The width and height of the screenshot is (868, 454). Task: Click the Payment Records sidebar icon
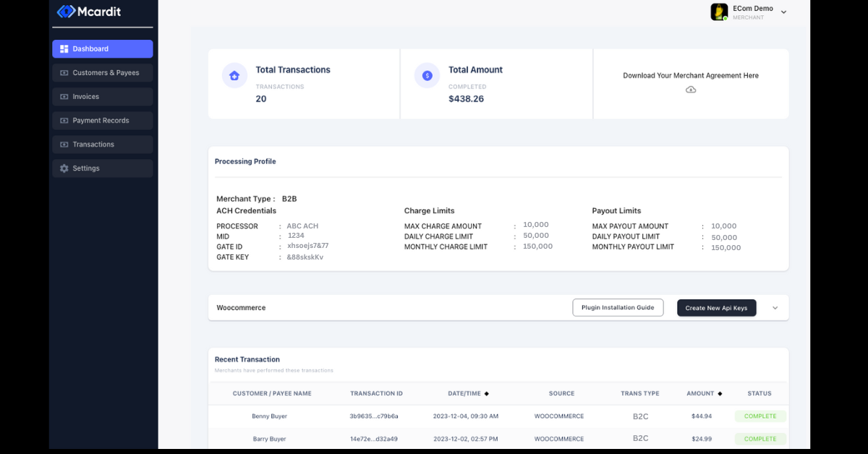[x=64, y=121]
